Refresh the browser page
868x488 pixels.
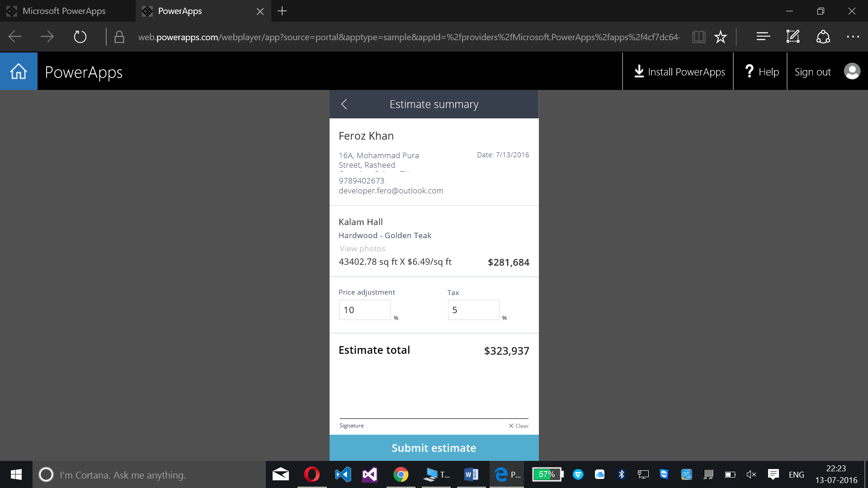point(80,37)
